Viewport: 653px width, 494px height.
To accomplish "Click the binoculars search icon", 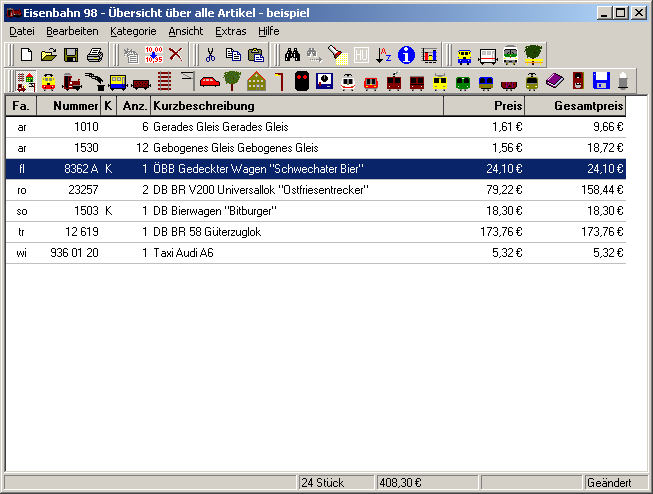I will (x=293, y=55).
